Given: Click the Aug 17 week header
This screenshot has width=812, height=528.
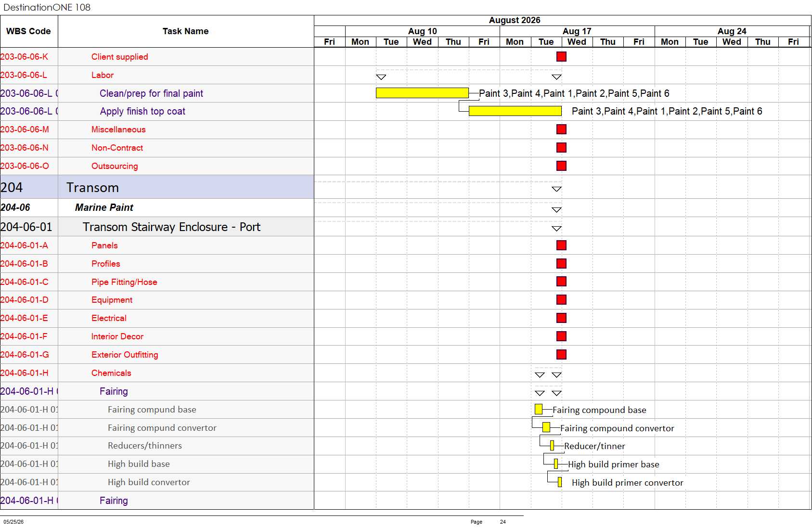Looking at the screenshot, I should coord(577,31).
